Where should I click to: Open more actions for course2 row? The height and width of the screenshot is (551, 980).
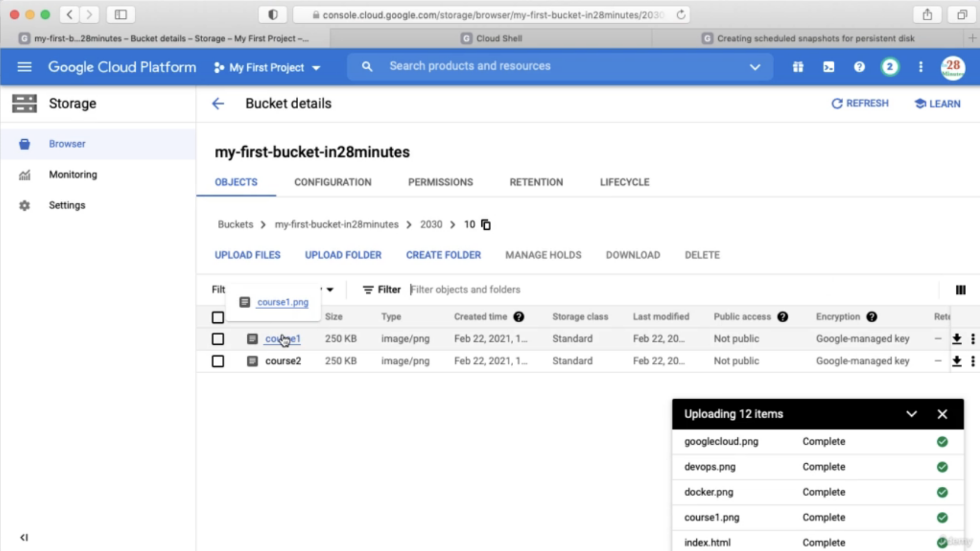[x=973, y=361]
